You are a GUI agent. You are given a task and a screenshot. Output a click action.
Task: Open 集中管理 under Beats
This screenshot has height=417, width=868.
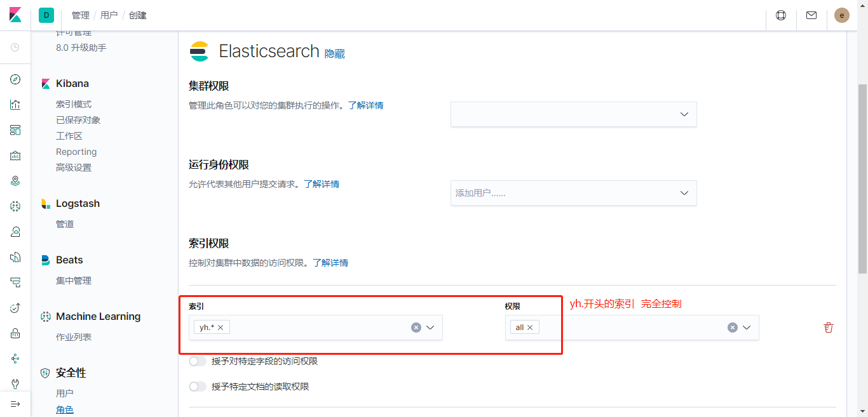74,281
